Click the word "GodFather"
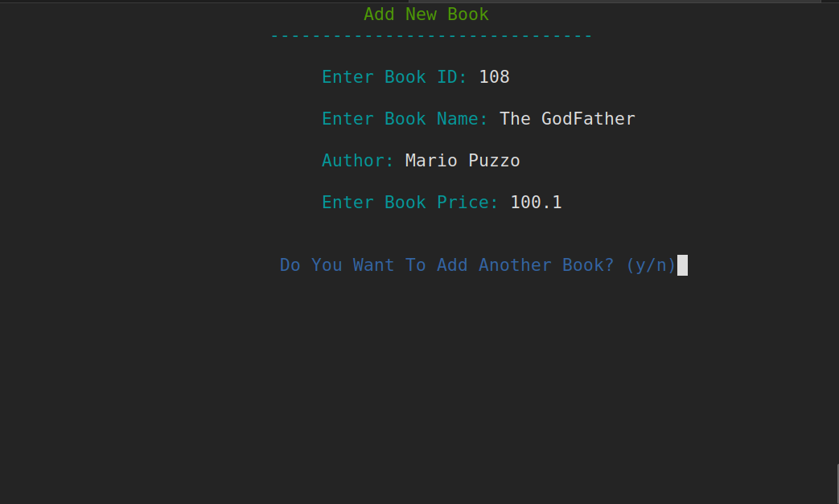839x504 pixels. point(590,118)
